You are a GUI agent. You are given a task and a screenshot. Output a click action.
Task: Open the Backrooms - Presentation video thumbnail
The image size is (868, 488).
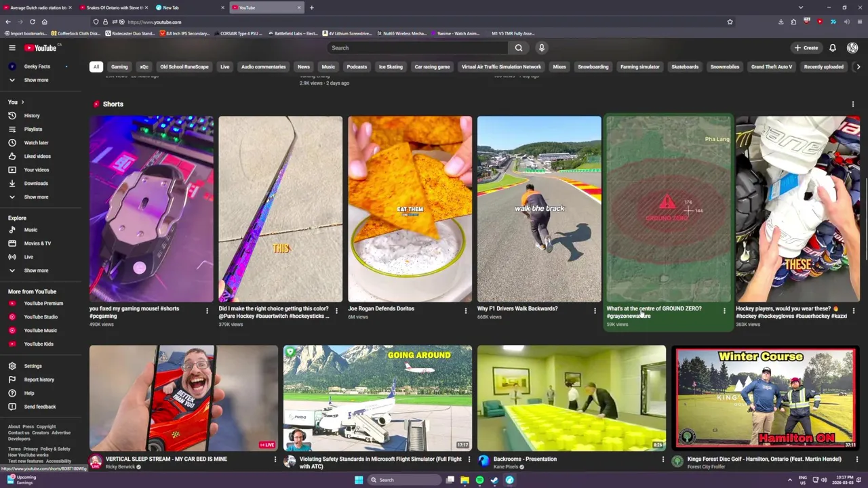[572, 398]
